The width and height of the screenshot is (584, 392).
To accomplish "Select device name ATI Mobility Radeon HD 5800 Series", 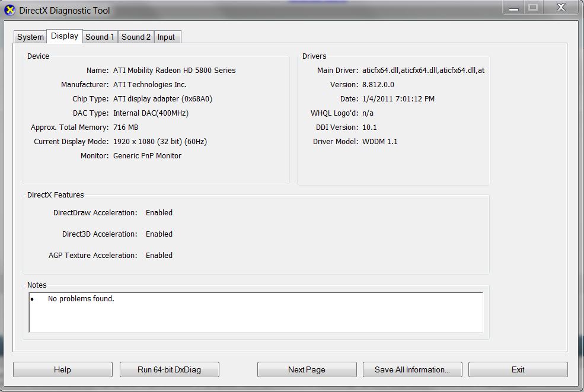I will click(174, 71).
